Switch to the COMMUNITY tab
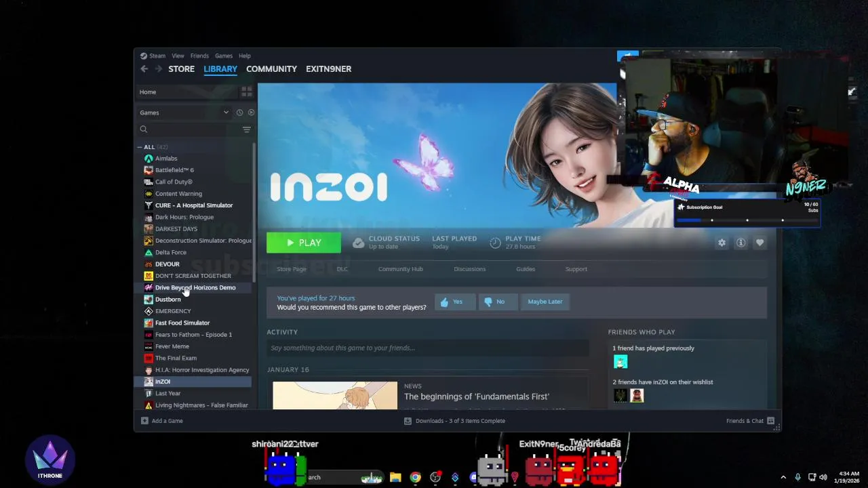 [x=271, y=68]
